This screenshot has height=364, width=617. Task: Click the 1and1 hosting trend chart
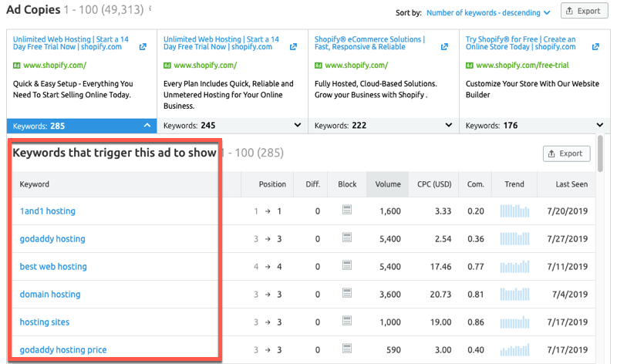514,211
